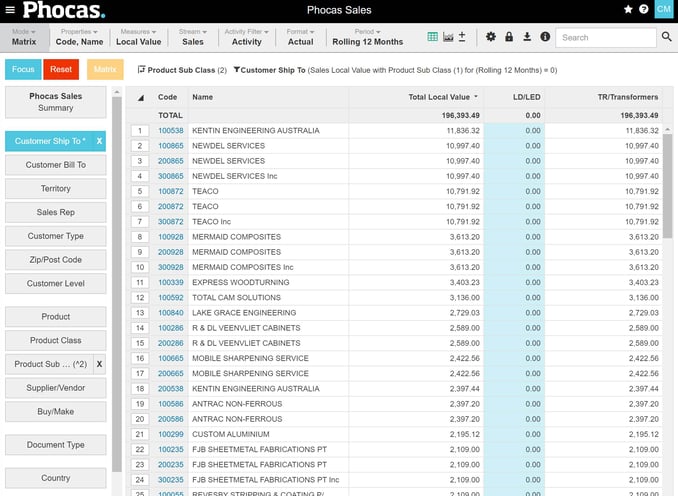Click the favorites star icon
The height and width of the screenshot is (496, 678).
click(628, 9)
